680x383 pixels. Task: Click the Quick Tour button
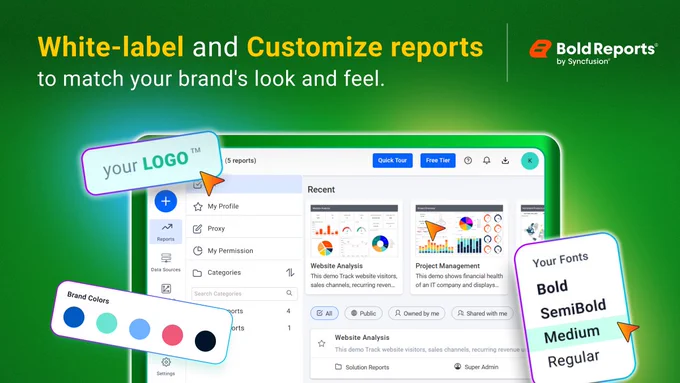[x=392, y=160]
